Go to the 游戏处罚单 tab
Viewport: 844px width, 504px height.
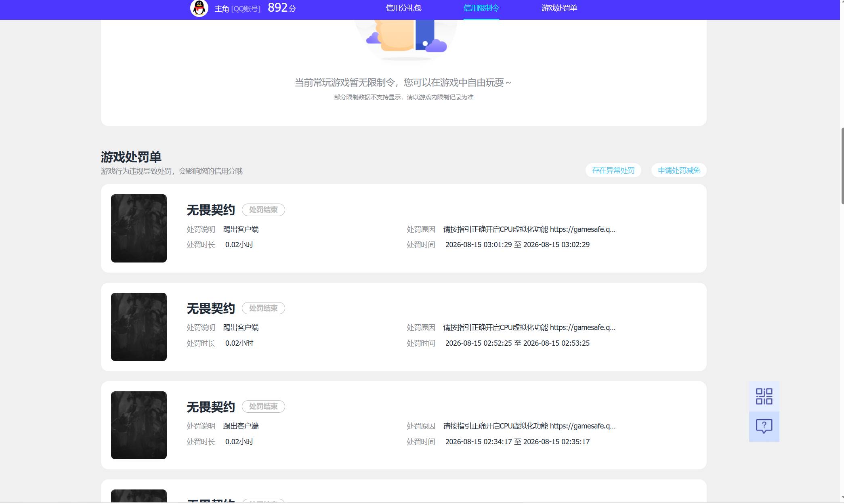[x=559, y=8]
